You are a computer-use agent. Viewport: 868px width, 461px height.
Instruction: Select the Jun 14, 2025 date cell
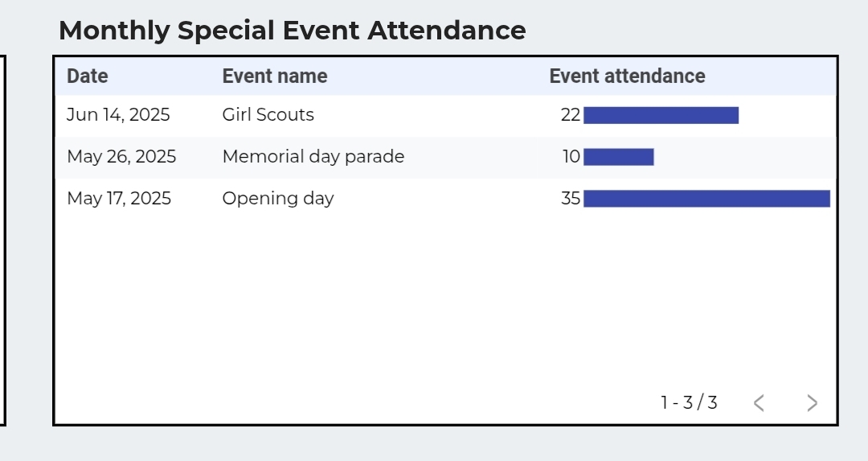pos(118,115)
